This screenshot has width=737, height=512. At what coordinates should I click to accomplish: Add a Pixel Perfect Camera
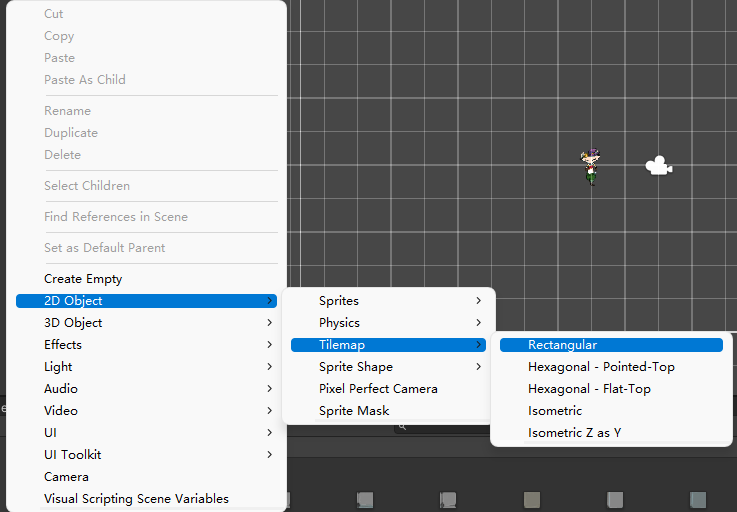coord(388,389)
